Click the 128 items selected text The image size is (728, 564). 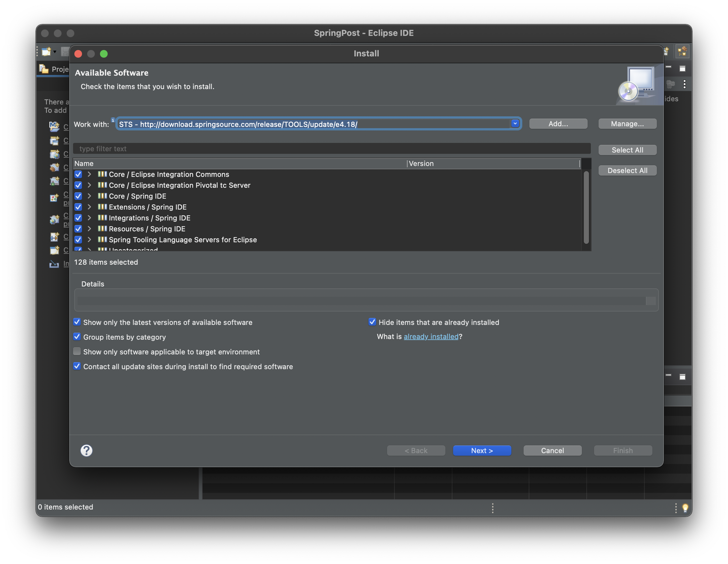click(x=106, y=262)
